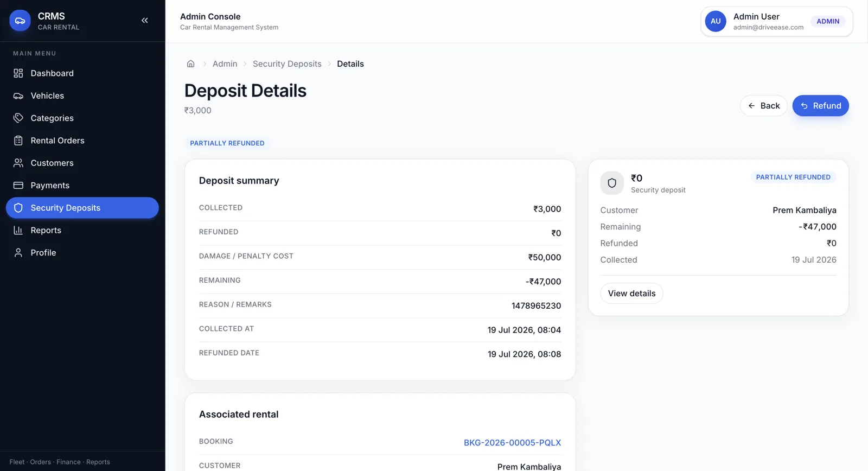Click the CRMS car logo icon

(20, 21)
